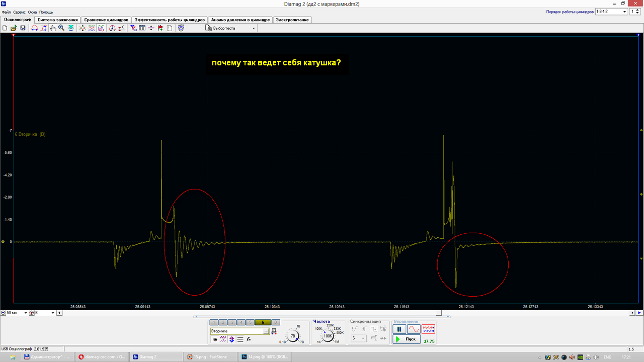This screenshot has height=362, width=644.
Task: Create a new oscillogram file
Action: [4, 28]
